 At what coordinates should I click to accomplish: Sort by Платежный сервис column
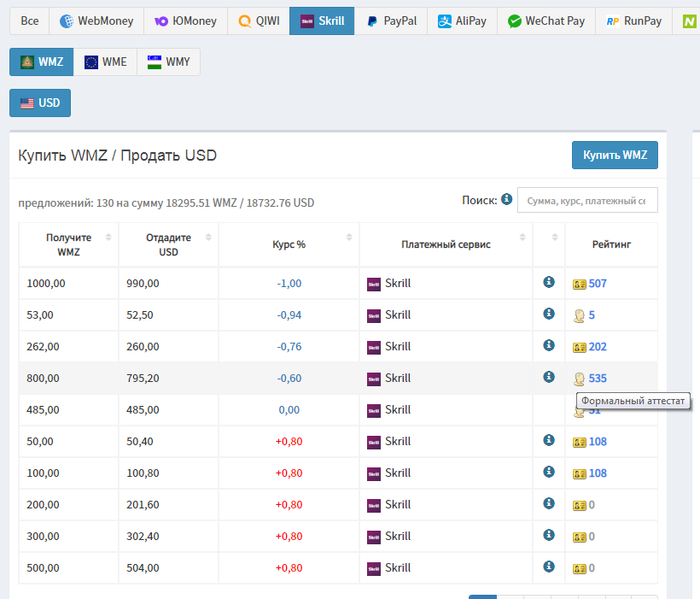[x=446, y=245]
